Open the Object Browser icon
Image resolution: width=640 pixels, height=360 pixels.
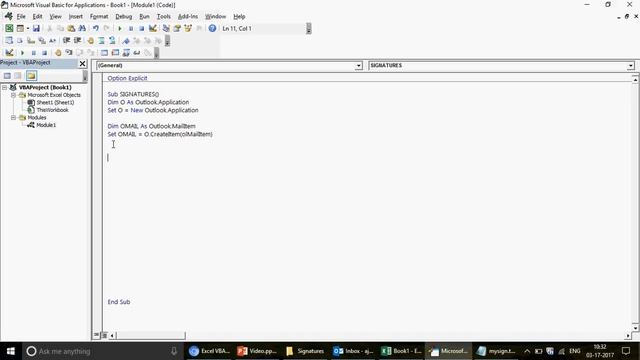click(188, 28)
